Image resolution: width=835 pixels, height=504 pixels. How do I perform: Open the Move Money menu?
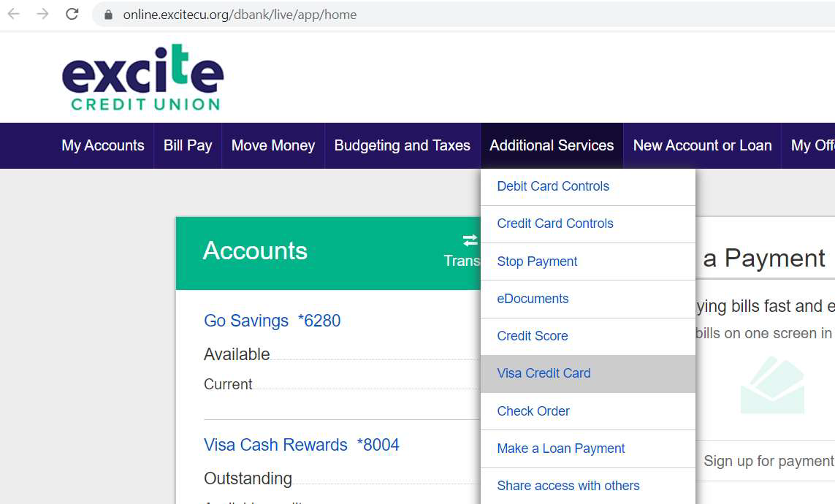point(273,145)
